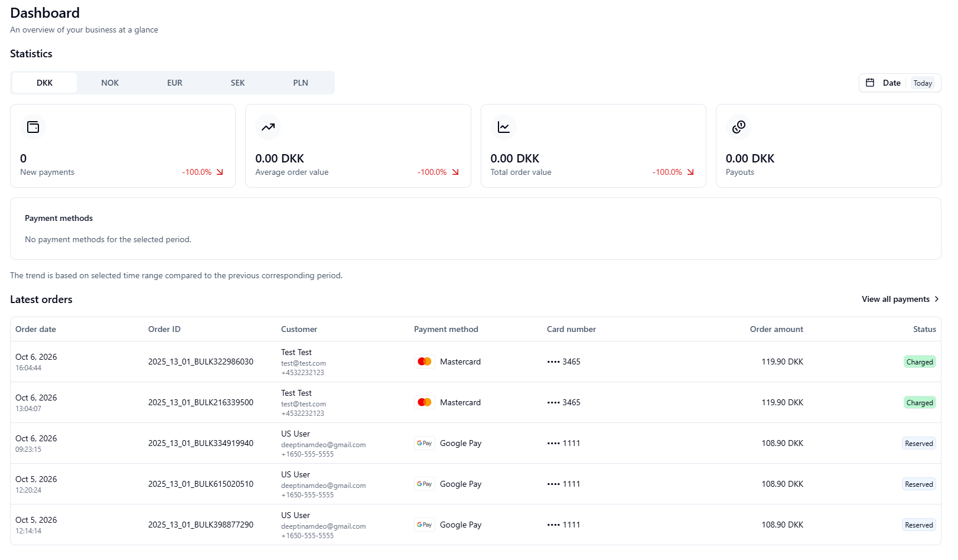The image size is (958, 560).
Task: Open order 2025_13_01_BULK322986030
Action: click(x=201, y=362)
